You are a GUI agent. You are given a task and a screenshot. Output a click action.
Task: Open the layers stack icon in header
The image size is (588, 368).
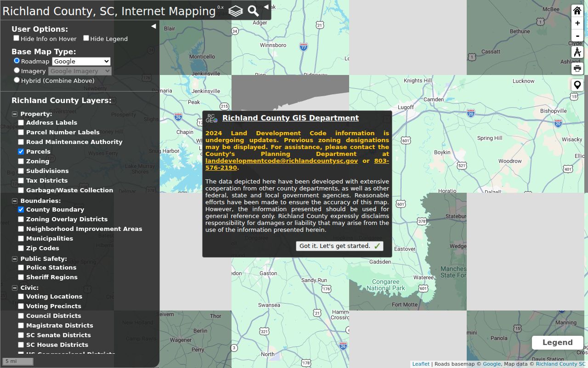coord(236,11)
